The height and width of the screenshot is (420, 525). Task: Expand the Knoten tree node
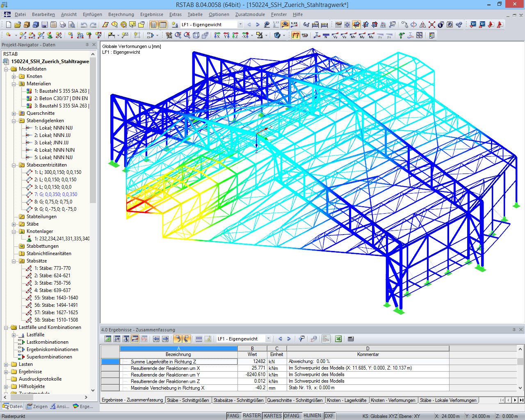(14, 76)
